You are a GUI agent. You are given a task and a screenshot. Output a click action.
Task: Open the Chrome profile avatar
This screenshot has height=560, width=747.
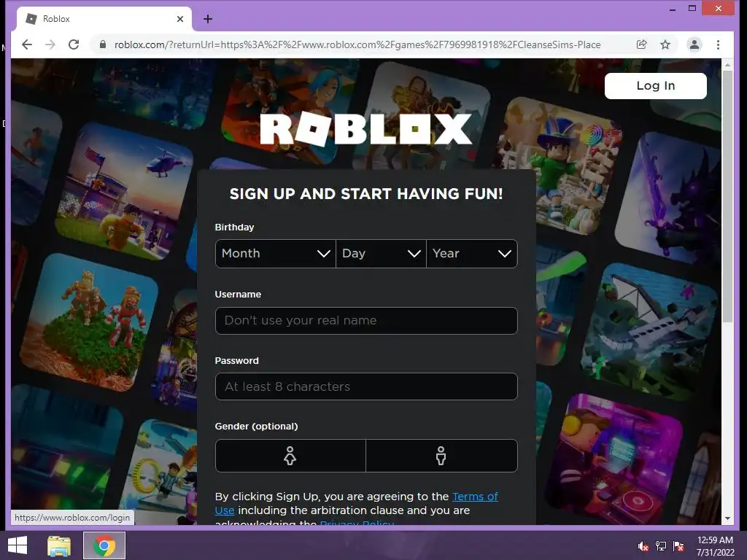[x=694, y=44]
